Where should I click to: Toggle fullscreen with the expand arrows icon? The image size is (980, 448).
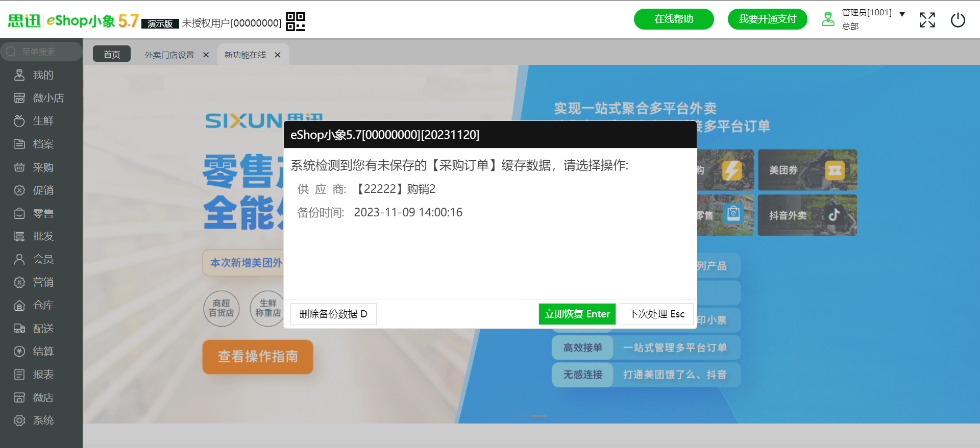927,20
